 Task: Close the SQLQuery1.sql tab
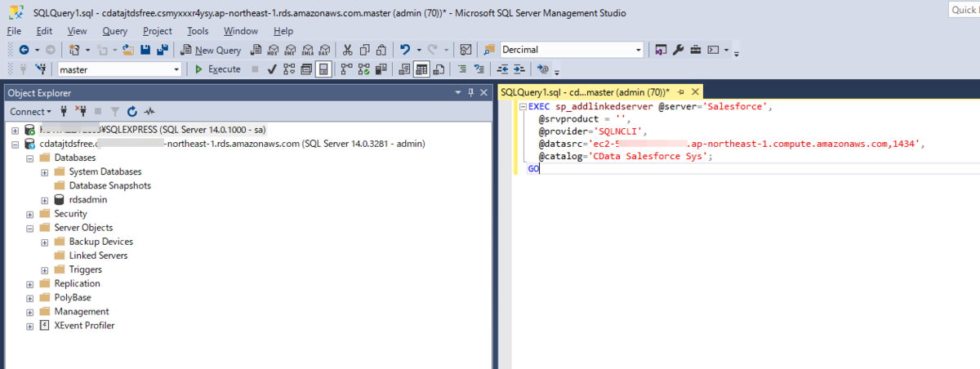click(696, 92)
